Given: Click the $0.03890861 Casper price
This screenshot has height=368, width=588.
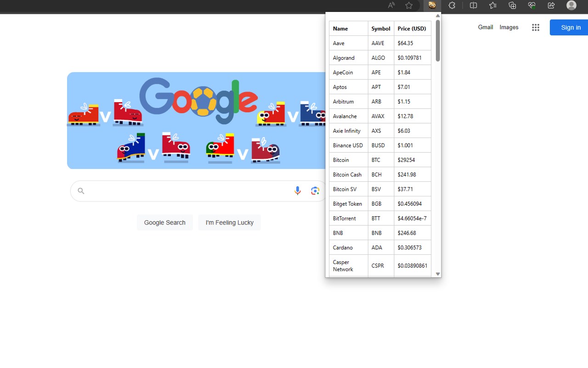Looking at the screenshot, I should click(x=413, y=266).
